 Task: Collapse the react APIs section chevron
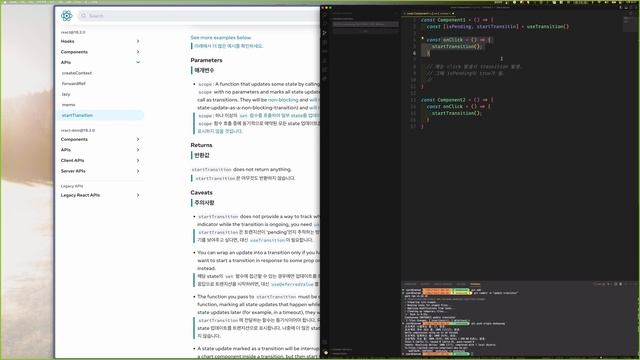(x=138, y=62)
